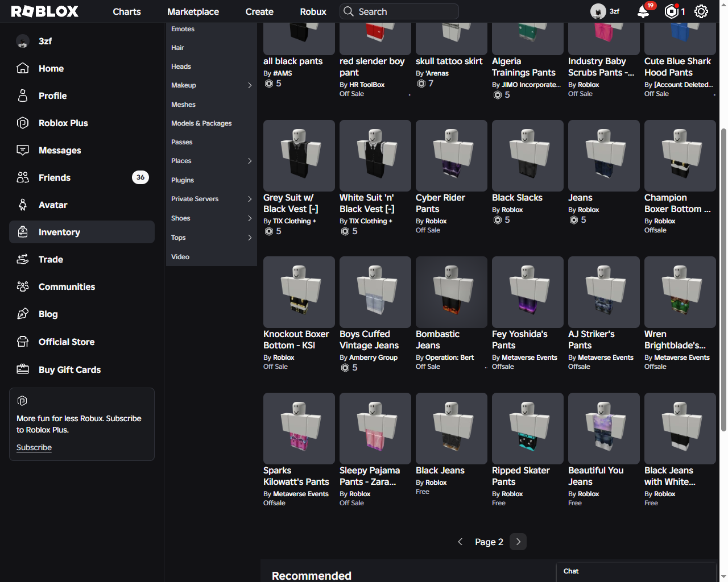This screenshot has height=582, width=728.
Task: Open the Boys Cuffed Vintage Jeans thumbnail
Action: click(375, 292)
